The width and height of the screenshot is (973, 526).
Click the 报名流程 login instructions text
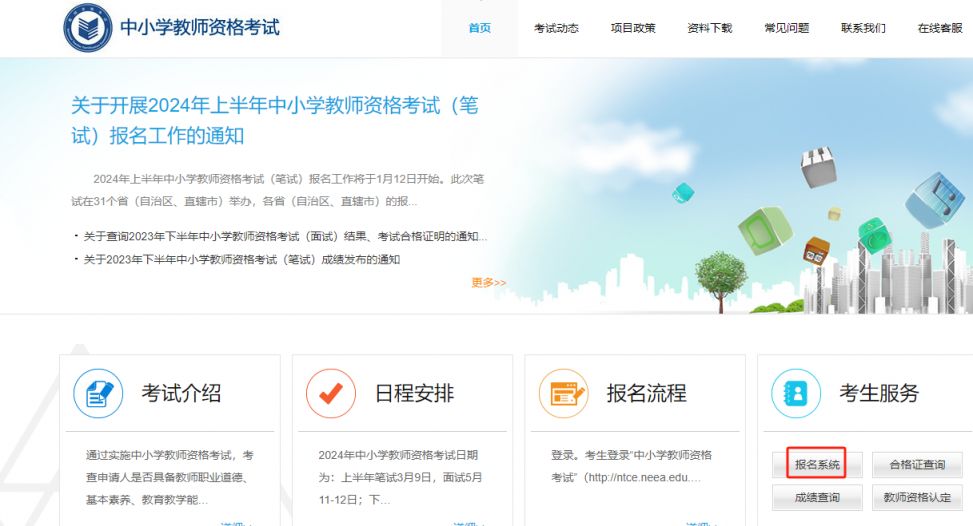point(632,466)
